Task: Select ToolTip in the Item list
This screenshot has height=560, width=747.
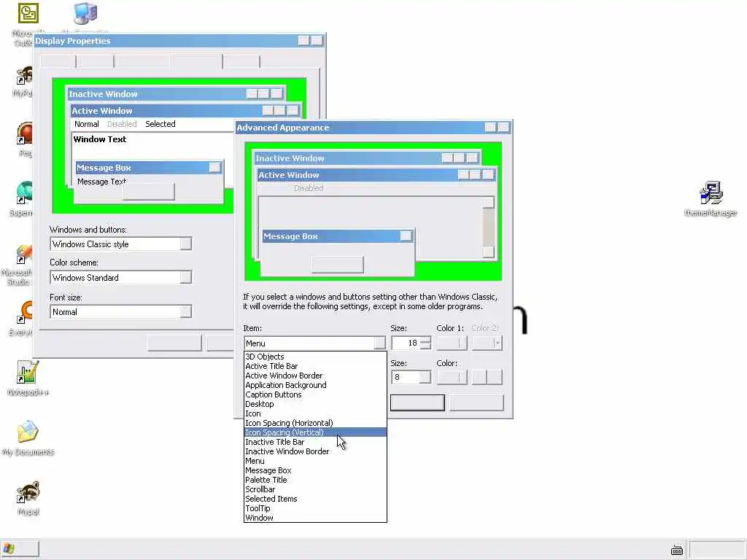Action: point(315,508)
